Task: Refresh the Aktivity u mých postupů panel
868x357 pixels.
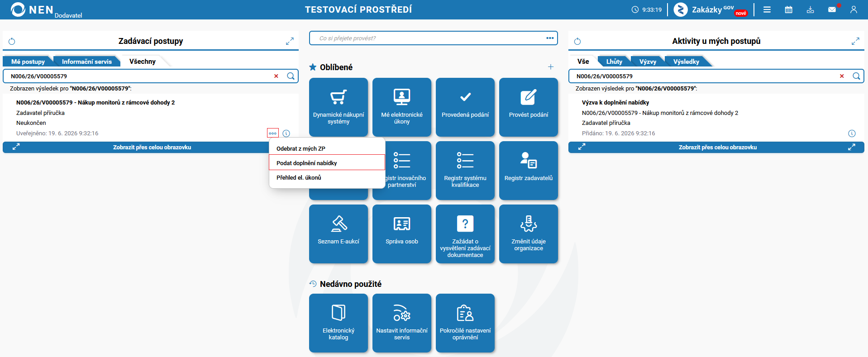Action: (577, 42)
